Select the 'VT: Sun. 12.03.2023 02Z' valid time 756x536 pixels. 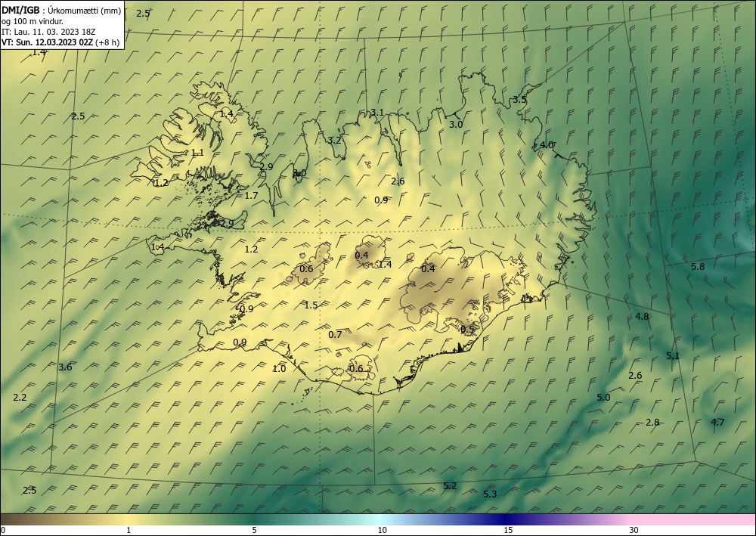47,42
